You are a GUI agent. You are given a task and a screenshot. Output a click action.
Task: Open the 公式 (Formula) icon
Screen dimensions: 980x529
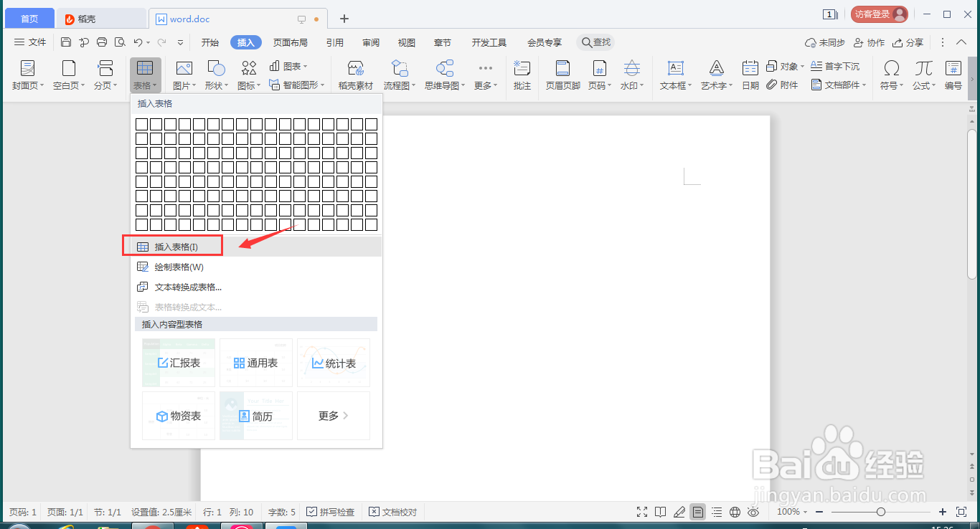click(923, 75)
